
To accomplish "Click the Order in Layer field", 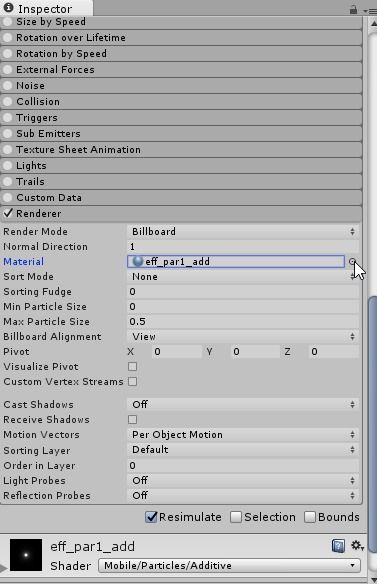I will pyautogui.click(x=243, y=466).
